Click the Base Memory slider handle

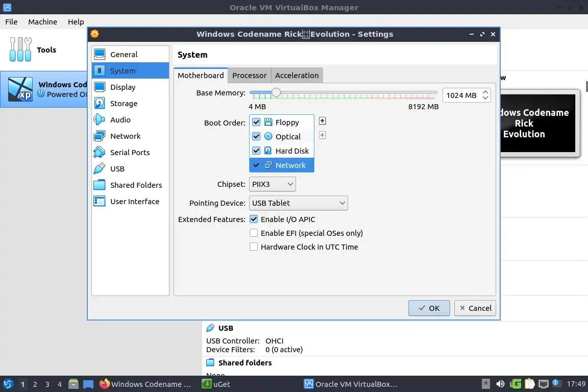tap(276, 92)
